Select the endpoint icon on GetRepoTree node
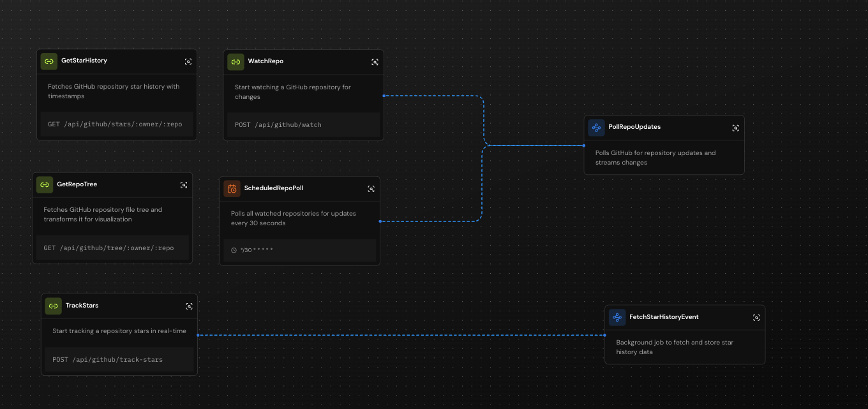868x409 pixels. click(45, 184)
